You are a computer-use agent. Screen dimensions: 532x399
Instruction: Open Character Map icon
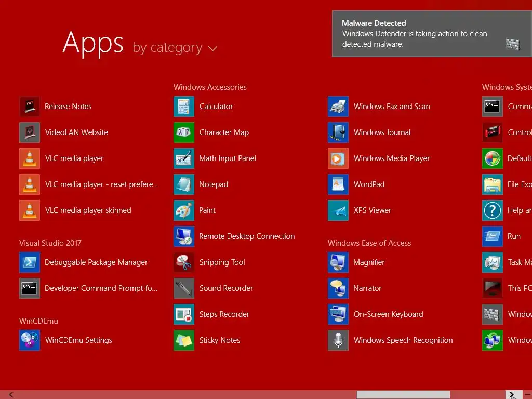tap(184, 132)
